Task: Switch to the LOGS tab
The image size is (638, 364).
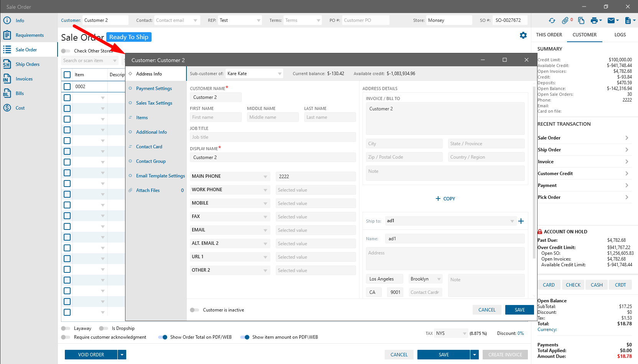Action: coord(620,35)
